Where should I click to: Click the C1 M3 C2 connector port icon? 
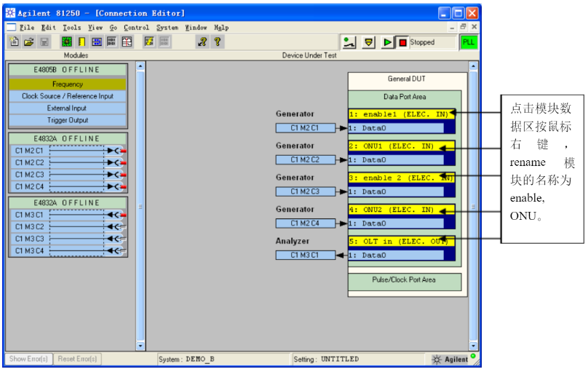click(115, 227)
